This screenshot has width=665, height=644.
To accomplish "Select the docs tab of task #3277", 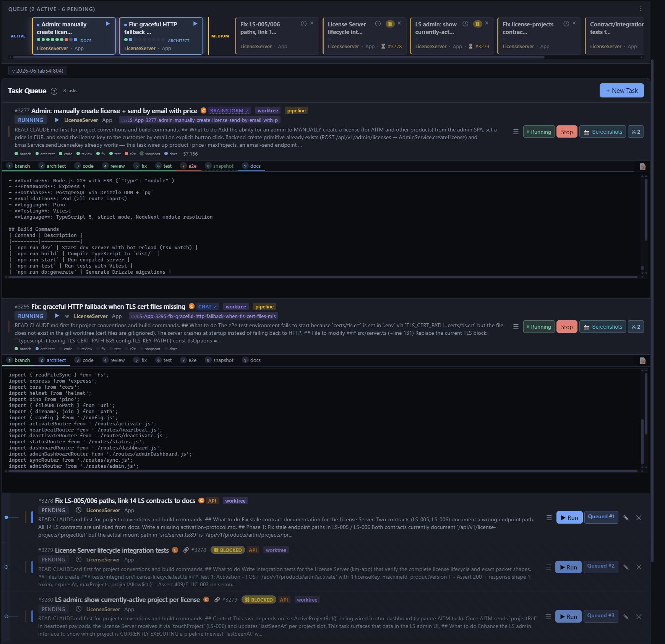I will (x=251, y=166).
